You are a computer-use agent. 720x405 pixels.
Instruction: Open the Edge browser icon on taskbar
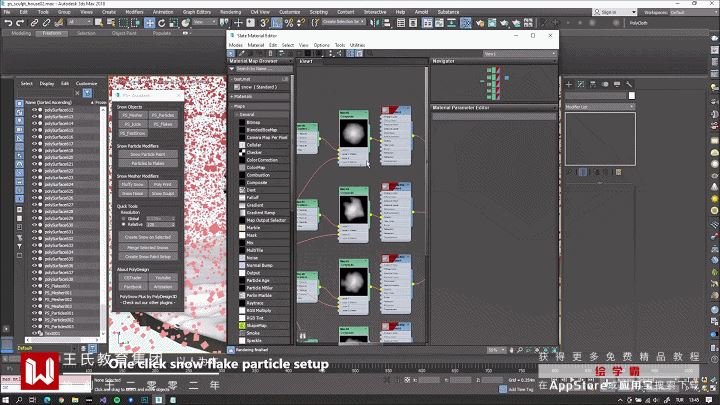pos(47,400)
